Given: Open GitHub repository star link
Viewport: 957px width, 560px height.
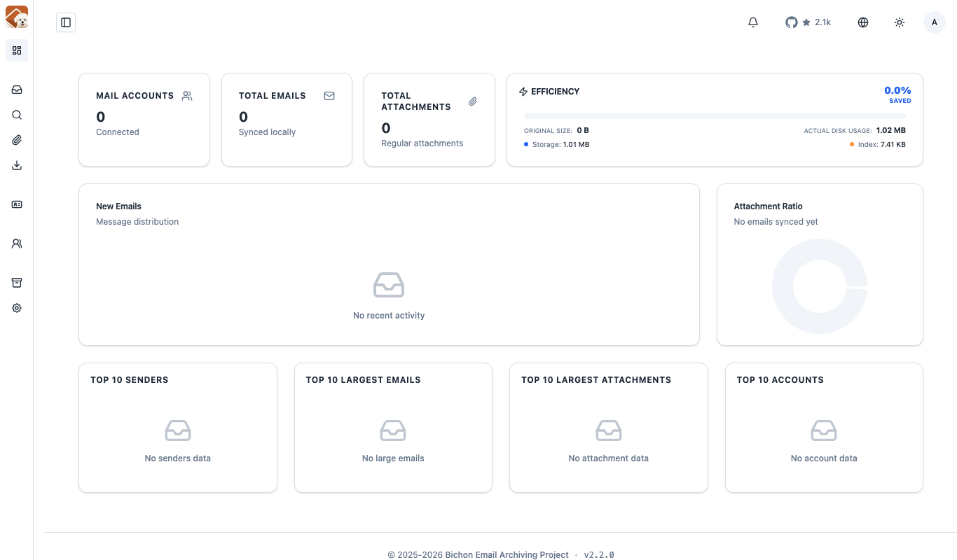Looking at the screenshot, I should (808, 22).
